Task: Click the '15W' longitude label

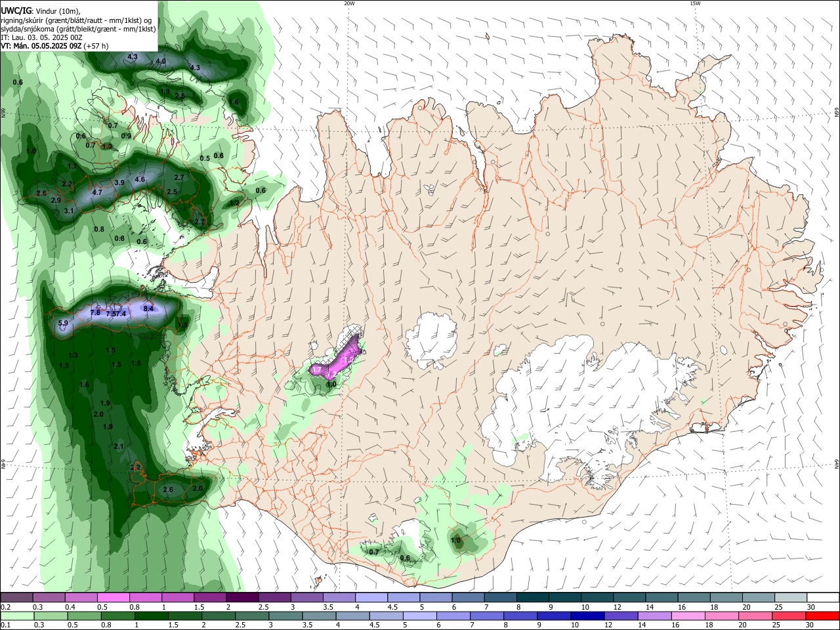Action: (x=695, y=3)
